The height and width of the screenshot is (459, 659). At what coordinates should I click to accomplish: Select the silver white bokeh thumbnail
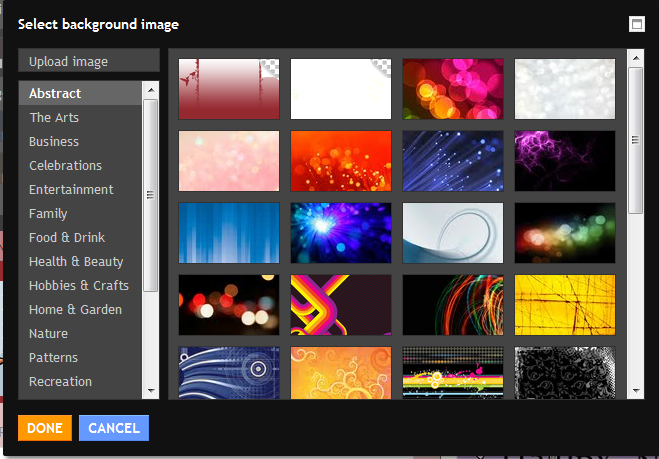tap(565, 89)
